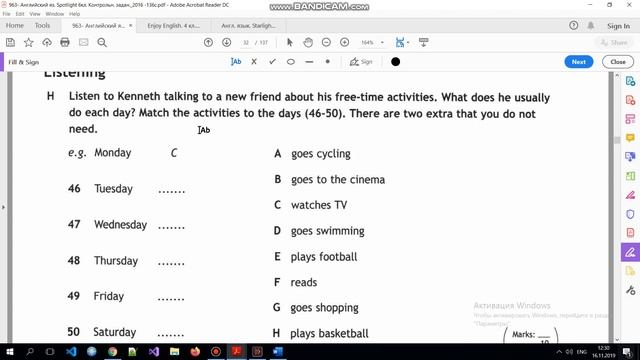The height and width of the screenshot is (360, 640).
Task: Select the line annotation tool
Action: pos(309,62)
